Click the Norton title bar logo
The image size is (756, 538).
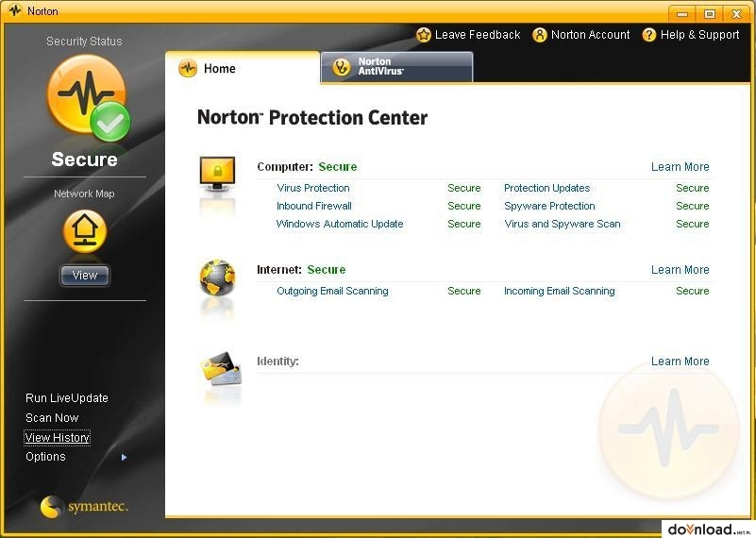pyautogui.click(x=15, y=10)
